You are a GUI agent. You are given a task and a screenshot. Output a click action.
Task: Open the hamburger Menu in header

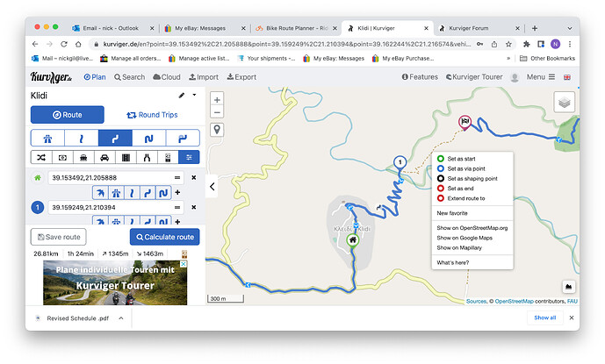[x=539, y=77]
